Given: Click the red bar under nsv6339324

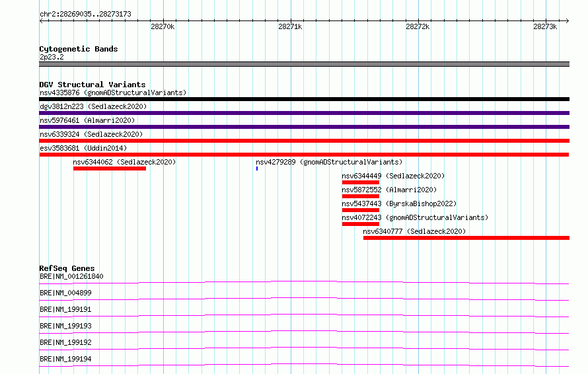Looking at the screenshot, I should [x=304, y=141].
